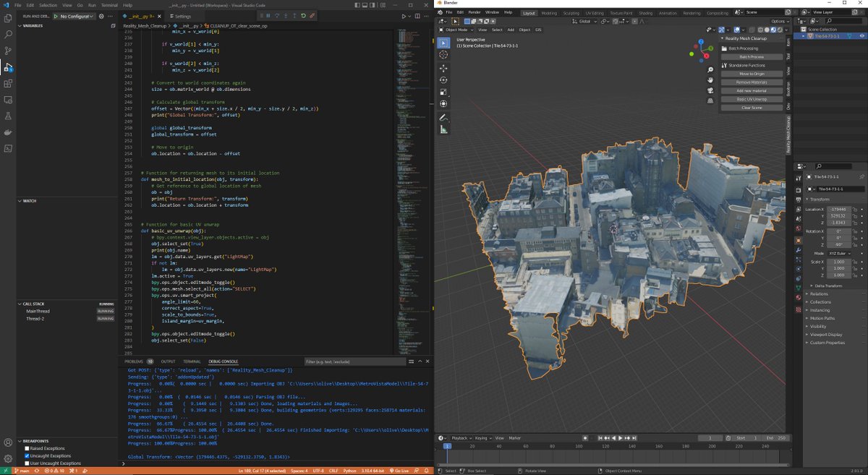Open the Modifiers wrench tab in Properties
This screenshot has width=868, height=475.
click(799, 250)
